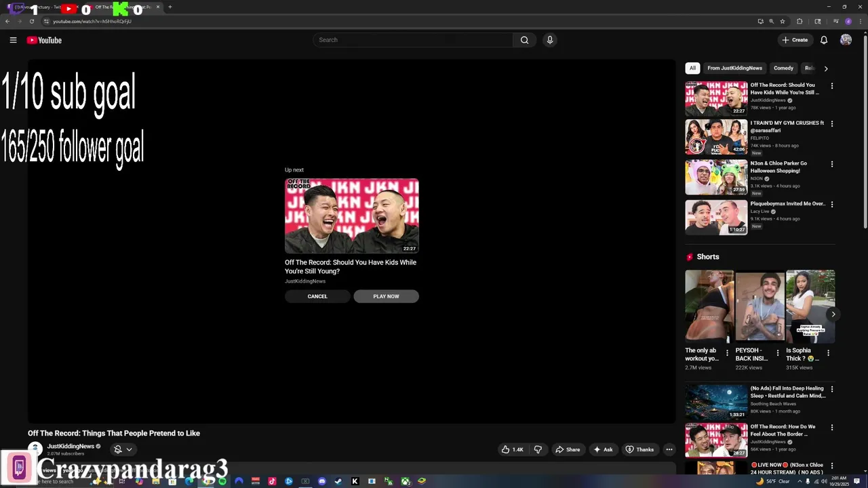Open 'Fall Into Deep Healing Sleep' thumbnail
This screenshot has width=868, height=488.
[x=716, y=402]
